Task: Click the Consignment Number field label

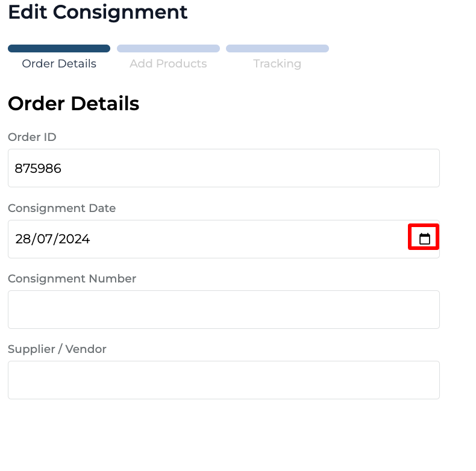Action: pos(72,279)
